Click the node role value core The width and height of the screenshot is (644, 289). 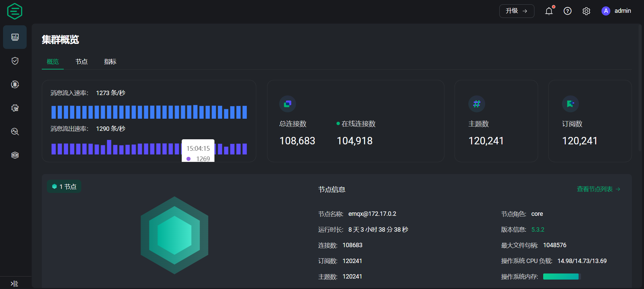pyautogui.click(x=537, y=214)
